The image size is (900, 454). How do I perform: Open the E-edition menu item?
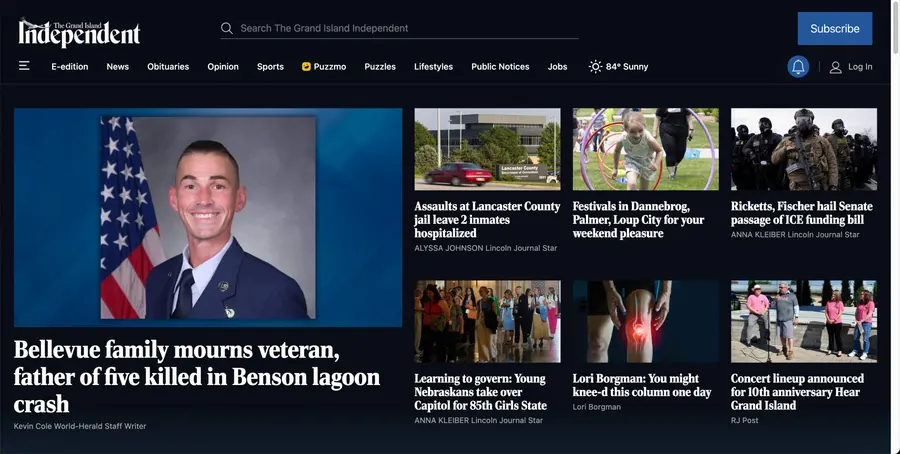[70, 67]
